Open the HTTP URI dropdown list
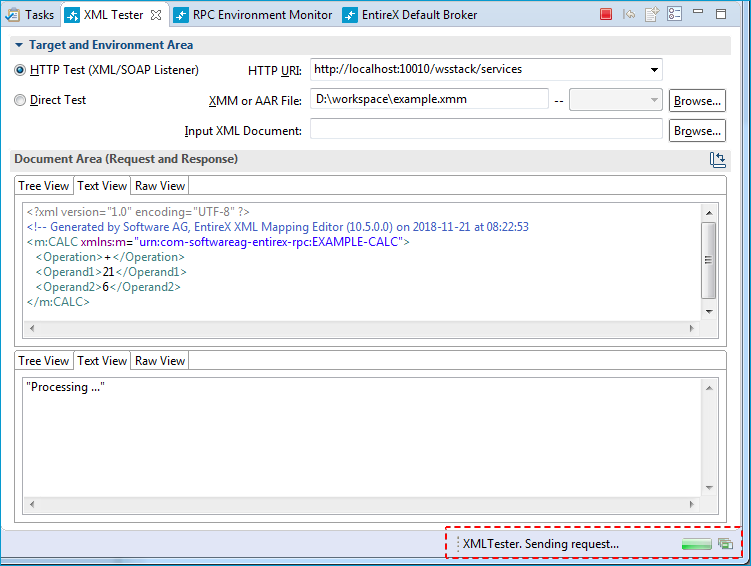Image resolution: width=751 pixels, height=566 pixels. tap(654, 70)
